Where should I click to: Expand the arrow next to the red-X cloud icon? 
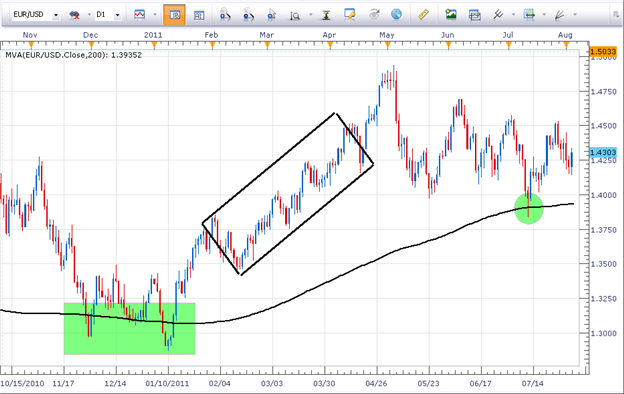(89, 15)
